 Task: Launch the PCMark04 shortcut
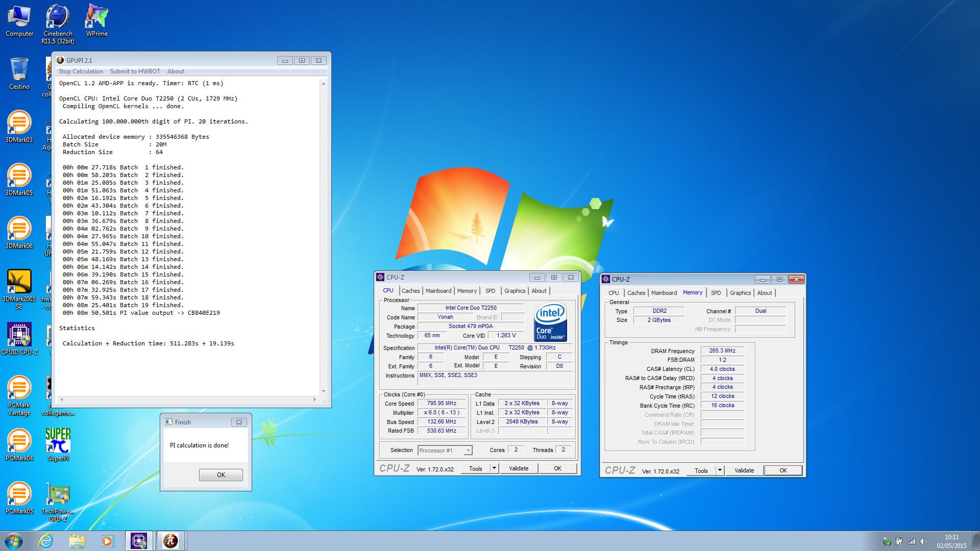click(x=19, y=445)
